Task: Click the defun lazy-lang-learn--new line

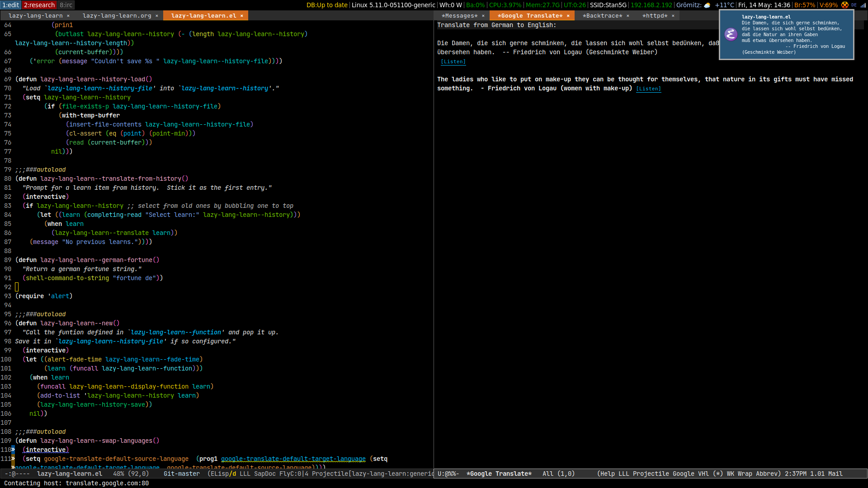Action: pos(67,323)
